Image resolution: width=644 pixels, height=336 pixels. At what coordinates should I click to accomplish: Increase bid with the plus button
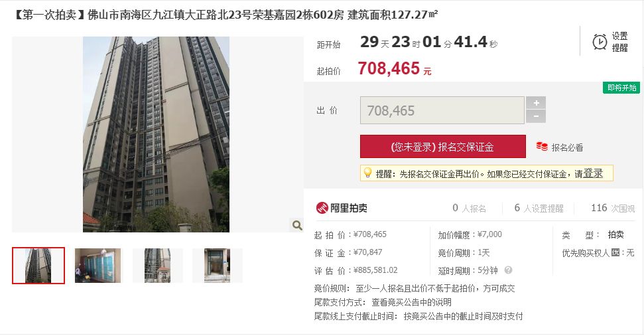pos(536,103)
